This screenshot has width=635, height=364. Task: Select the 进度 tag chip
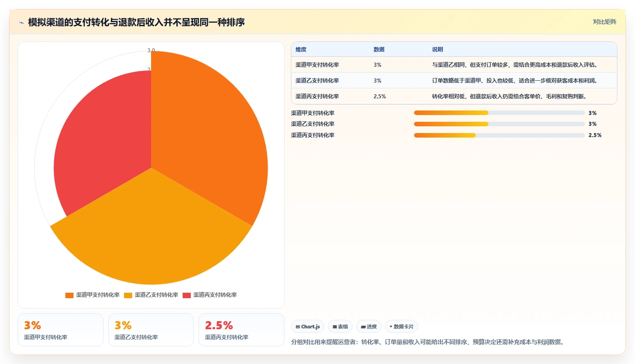coord(369,327)
